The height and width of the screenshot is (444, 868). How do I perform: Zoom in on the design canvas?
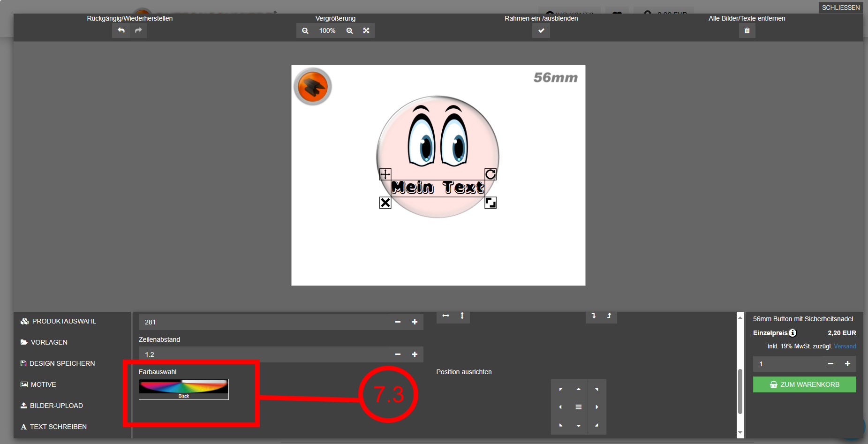click(x=349, y=30)
